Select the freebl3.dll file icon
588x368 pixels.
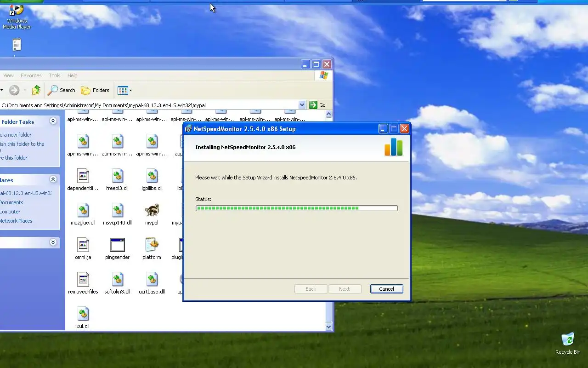(x=117, y=176)
